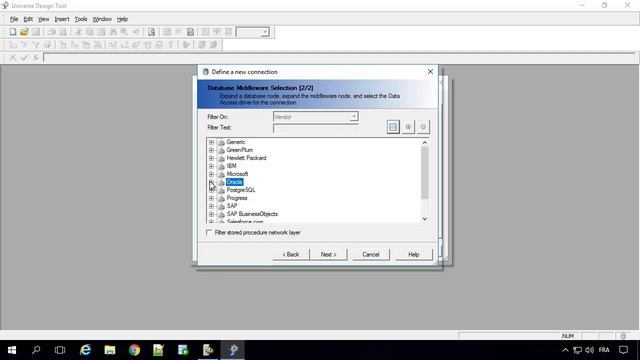
Task: Expand the Generic node
Action: click(x=211, y=142)
